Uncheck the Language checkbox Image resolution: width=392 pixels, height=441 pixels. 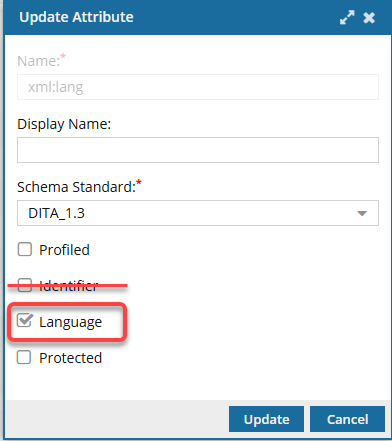[x=25, y=321]
